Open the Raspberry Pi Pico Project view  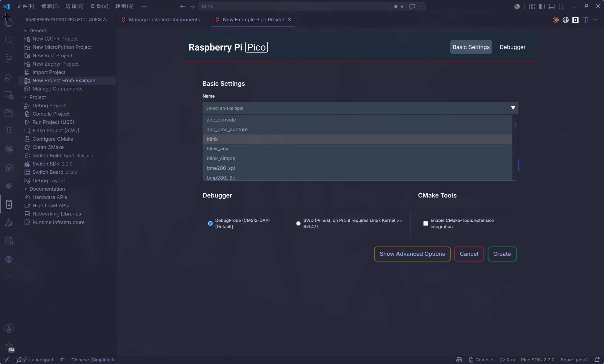pyautogui.click(x=9, y=204)
